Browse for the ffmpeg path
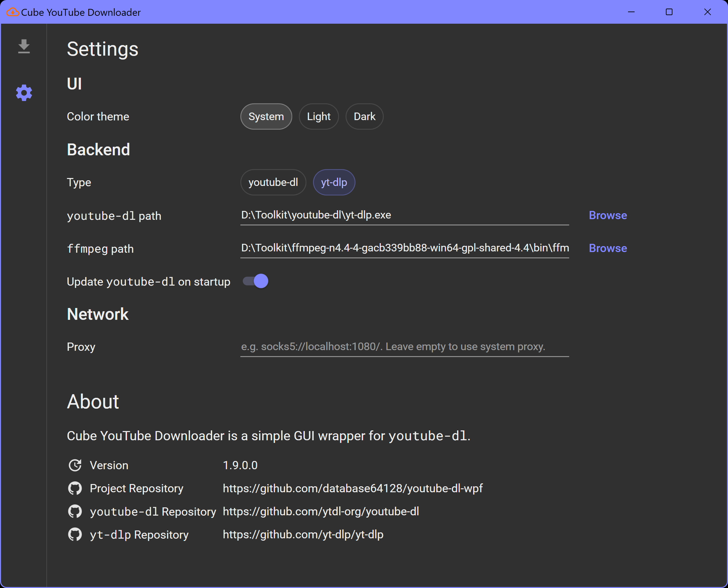Screen dimensions: 728x588 click(608, 248)
